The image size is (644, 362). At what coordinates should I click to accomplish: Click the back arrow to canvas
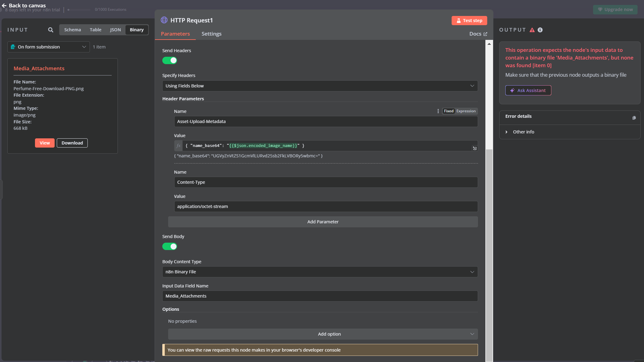[x=4, y=5]
